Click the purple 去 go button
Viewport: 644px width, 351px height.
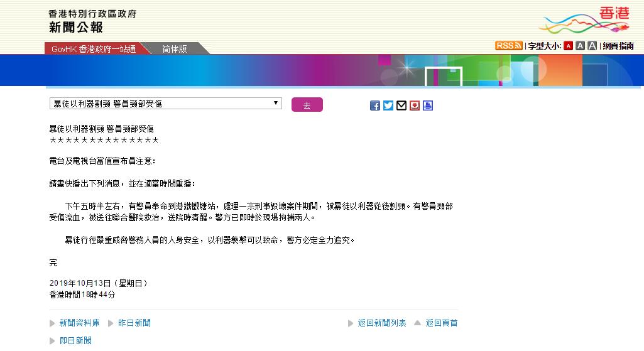coord(307,105)
